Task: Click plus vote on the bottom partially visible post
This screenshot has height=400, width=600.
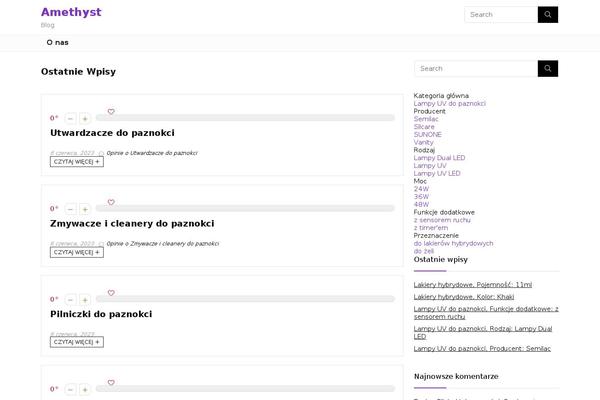Action: [x=85, y=390]
